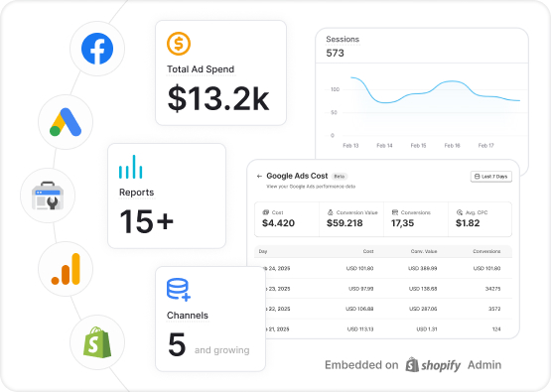
Task: Click the Cost metric icon
Action: tap(266, 212)
